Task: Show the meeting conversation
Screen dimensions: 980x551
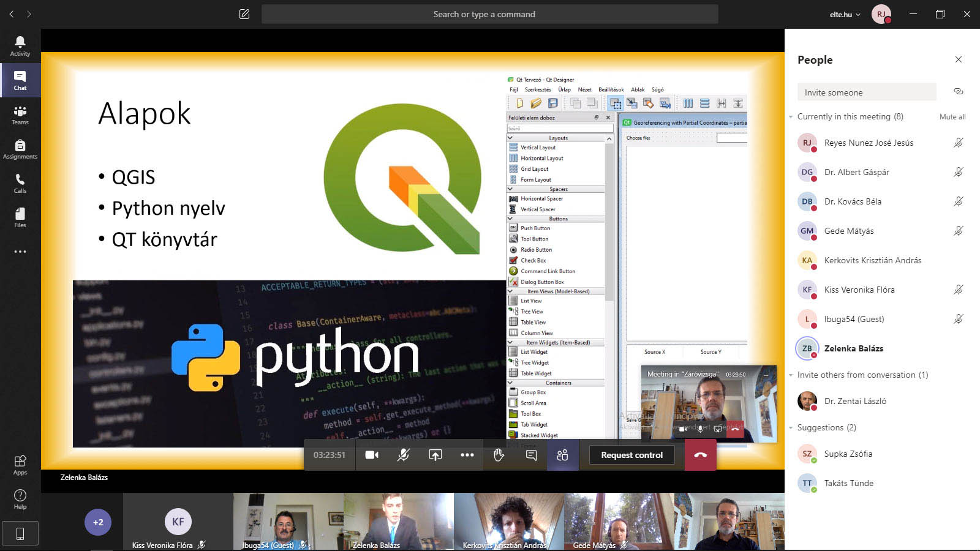Action: (531, 455)
